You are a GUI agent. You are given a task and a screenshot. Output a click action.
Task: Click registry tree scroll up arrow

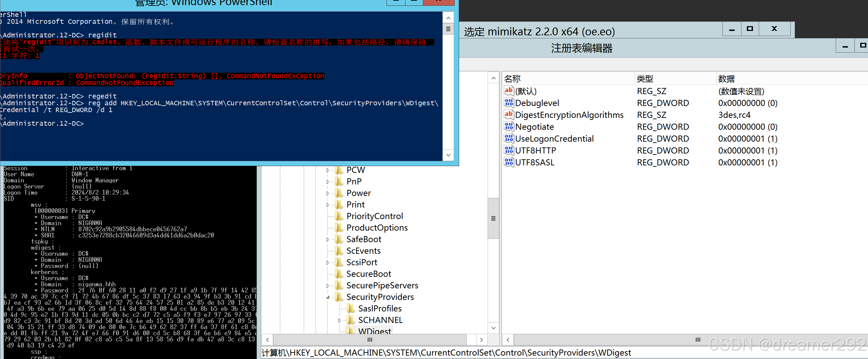[x=493, y=78]
